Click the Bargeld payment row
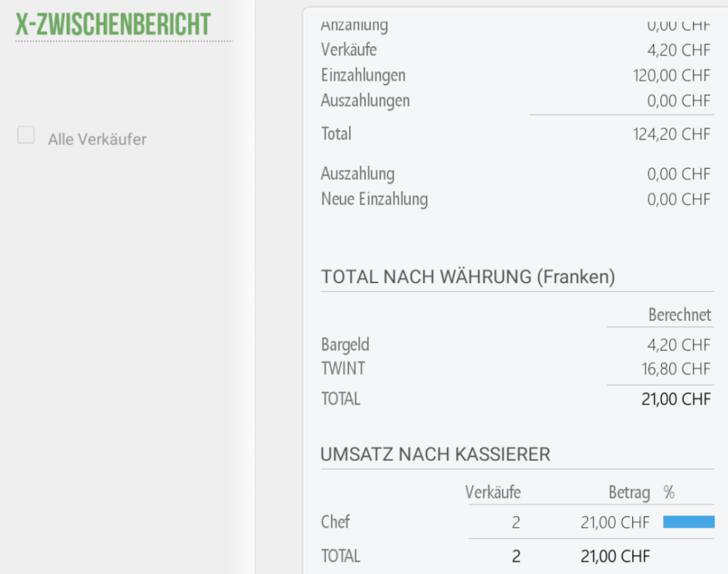The image size is (728, 574). tap(516, 344)
